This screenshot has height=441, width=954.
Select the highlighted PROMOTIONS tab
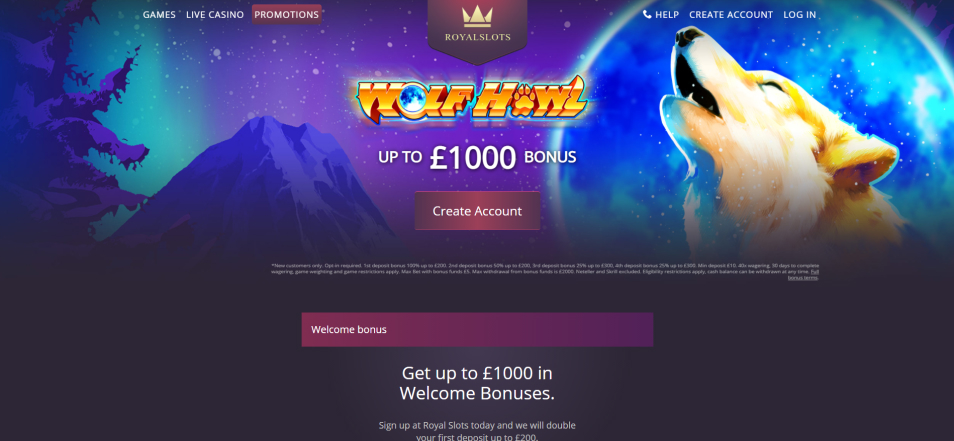[x=287, y=15]
